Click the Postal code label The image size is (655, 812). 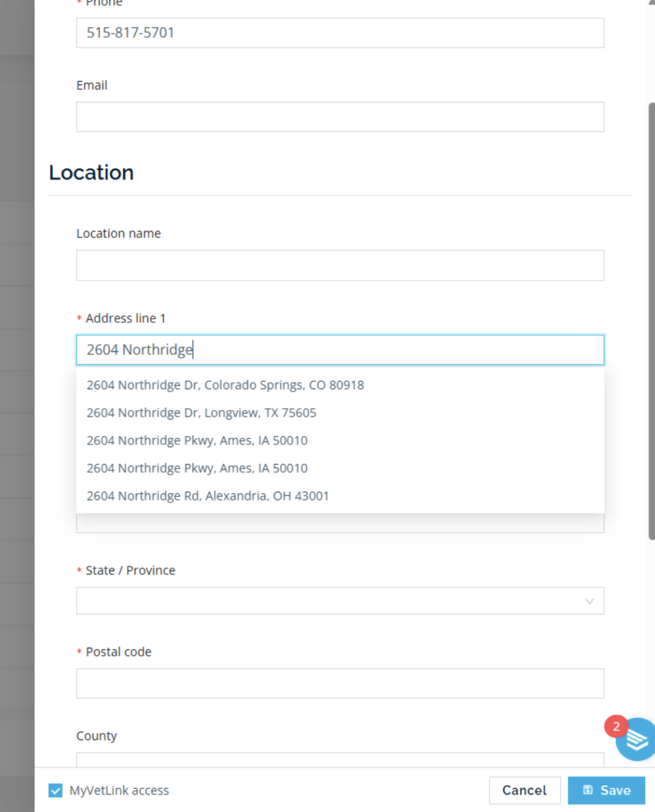tap(119, 652)
